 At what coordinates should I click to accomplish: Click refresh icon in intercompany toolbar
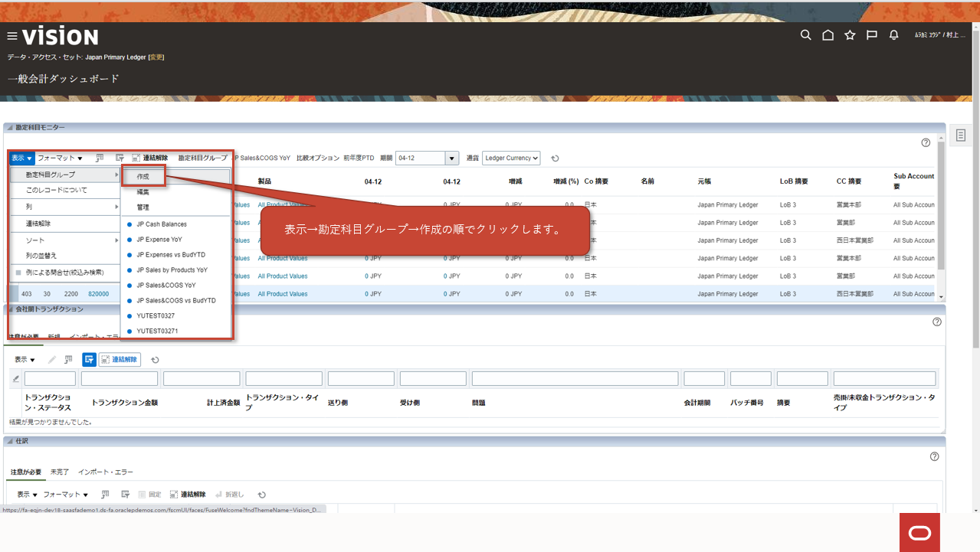point(155,360)
